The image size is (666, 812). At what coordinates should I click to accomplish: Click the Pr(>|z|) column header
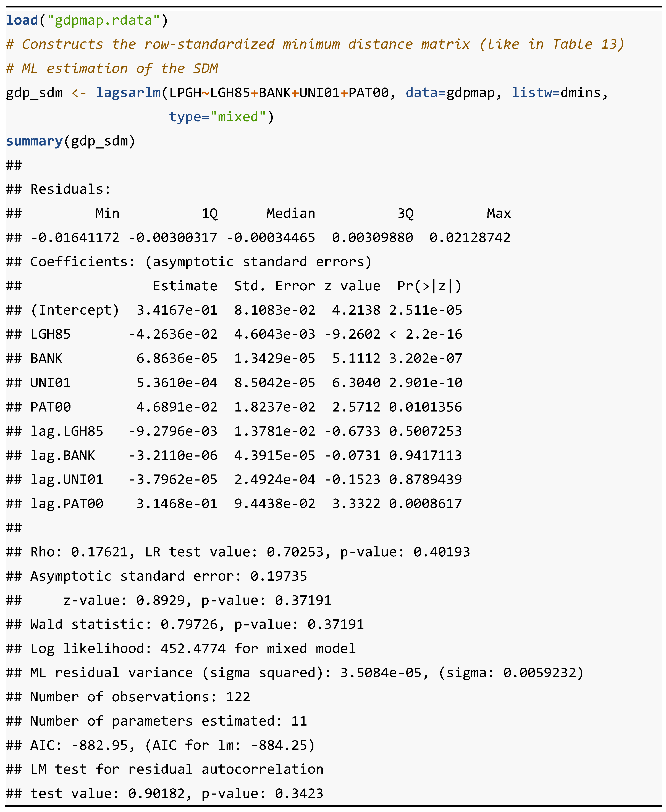tap(429, 286)
